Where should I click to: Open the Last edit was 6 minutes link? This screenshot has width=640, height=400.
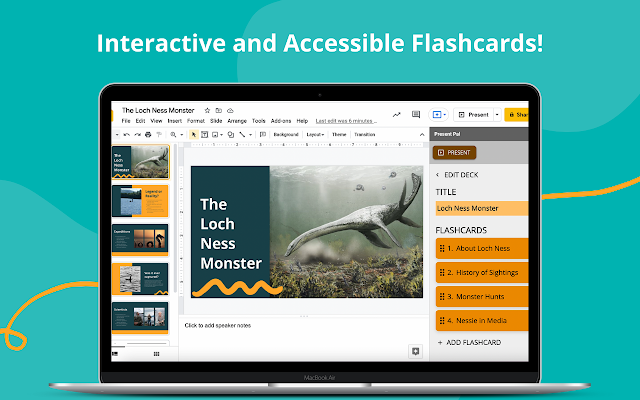click(x=346, y=121)
